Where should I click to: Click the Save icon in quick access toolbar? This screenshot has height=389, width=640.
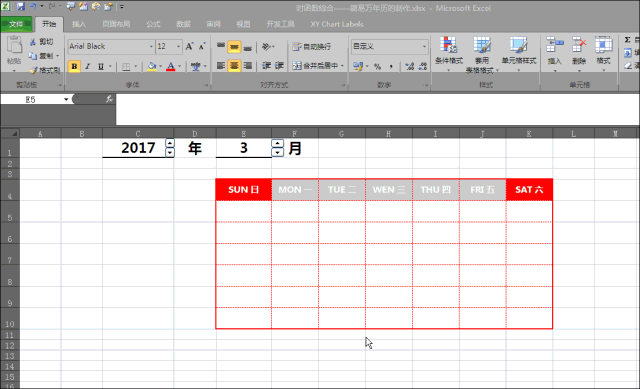pyautogui.click(x=20, y=7)
